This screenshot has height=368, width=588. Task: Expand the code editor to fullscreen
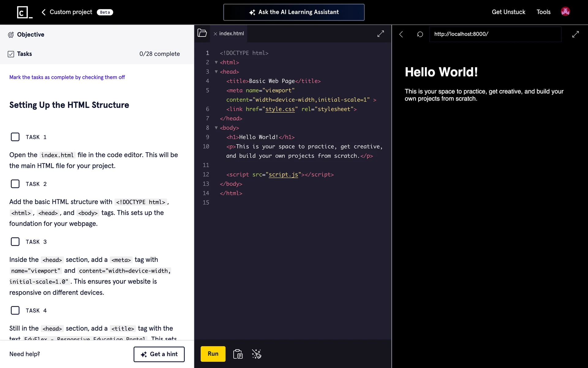[x=380, y=34]
